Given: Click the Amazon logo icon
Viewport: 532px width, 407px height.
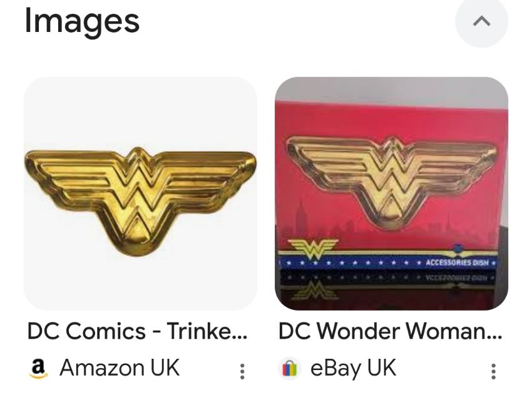Looking at the screenshot, I should pos(39,368).
